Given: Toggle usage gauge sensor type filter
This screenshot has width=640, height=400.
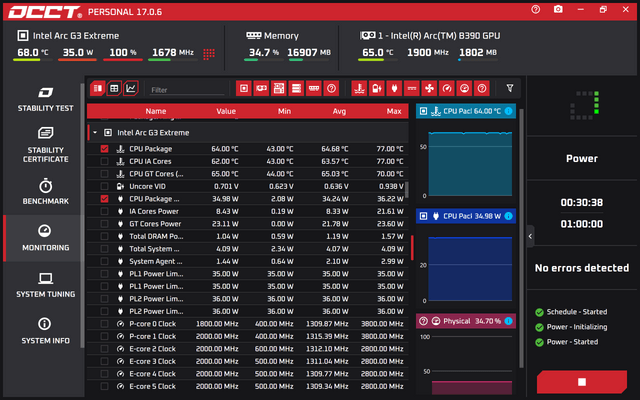Looking at the screenshot, I should 464,88.
